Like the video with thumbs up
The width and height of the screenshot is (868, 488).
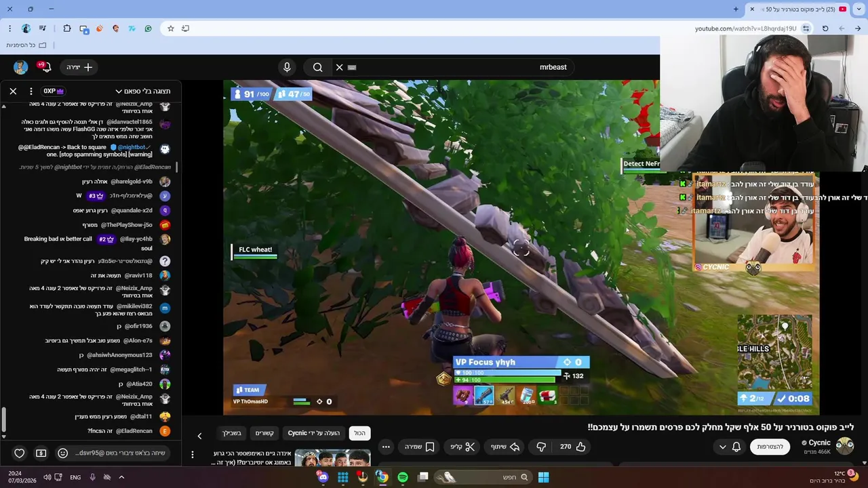(x=572, y=447)
